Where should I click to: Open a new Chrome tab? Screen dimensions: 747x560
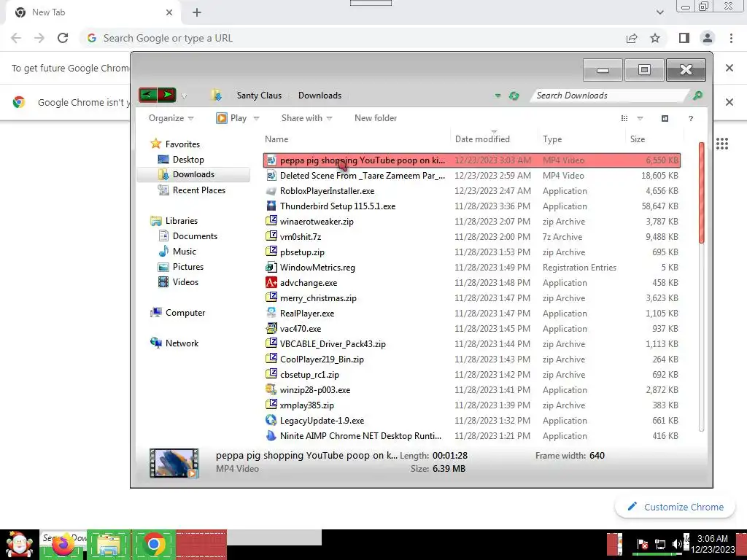click(197, 12)
